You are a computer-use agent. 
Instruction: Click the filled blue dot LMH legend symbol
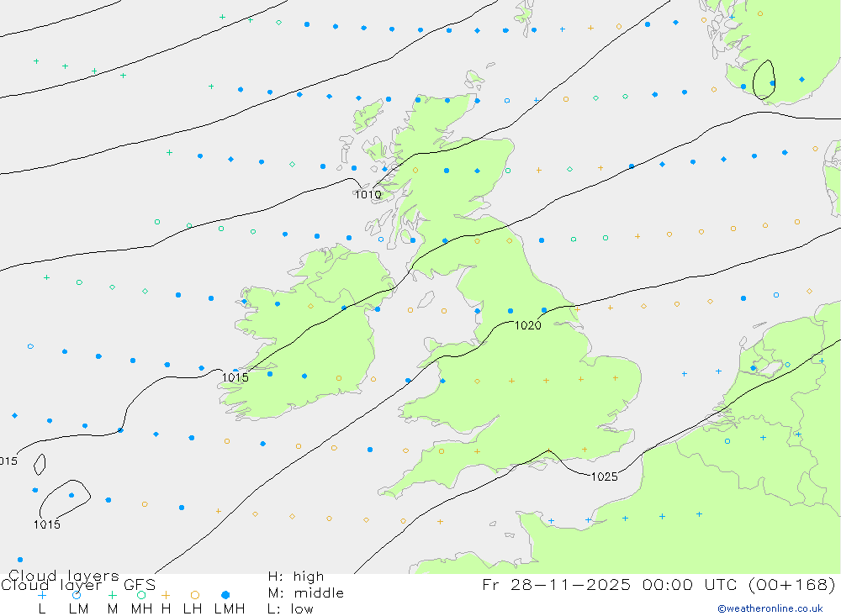pyautogui.click(x=225, y=595)
